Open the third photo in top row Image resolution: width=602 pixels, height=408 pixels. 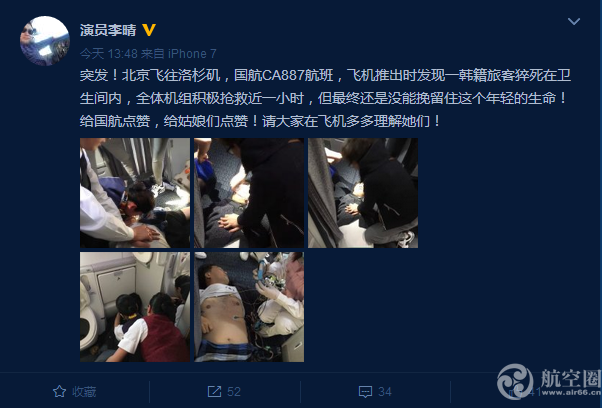pyautogui.click(x=363, y=193)
